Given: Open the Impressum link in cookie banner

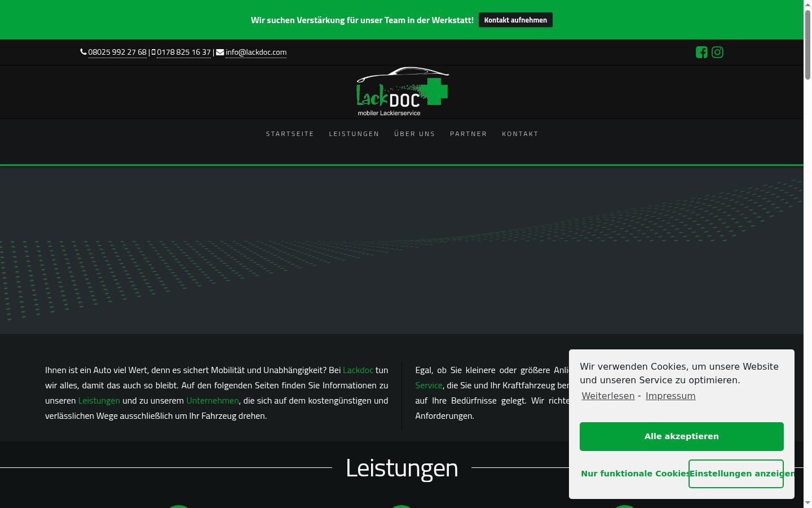Looking at the screenshot, I should (x=670, y=396).
